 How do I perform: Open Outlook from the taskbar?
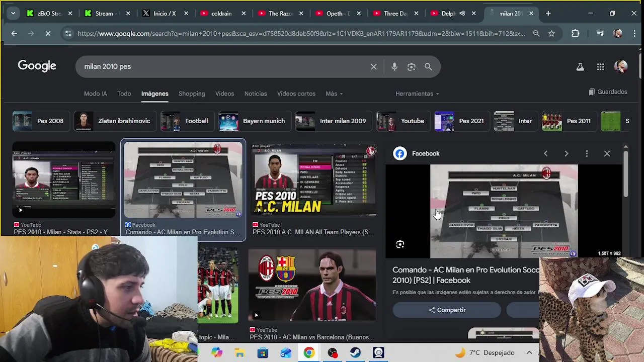click(286, 353)
